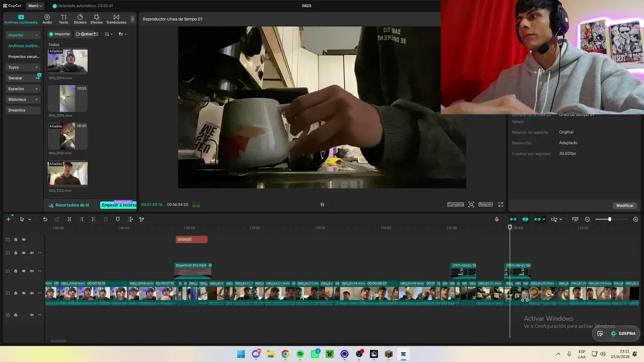
Task: Enter fullscreen preview mode
Action: [501, 205]
